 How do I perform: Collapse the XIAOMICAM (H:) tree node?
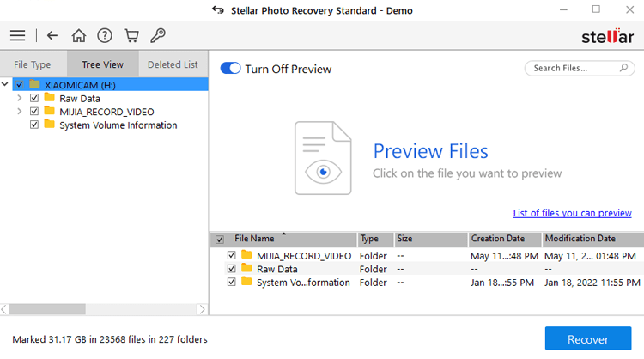pyautogui.click(x=5, y=85)
